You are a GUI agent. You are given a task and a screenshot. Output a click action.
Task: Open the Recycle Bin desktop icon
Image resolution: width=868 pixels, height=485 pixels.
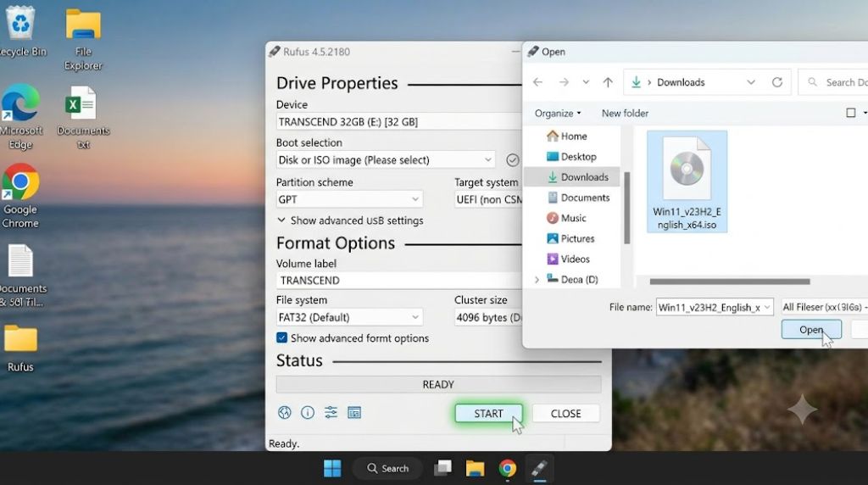[x=21, y=31]
